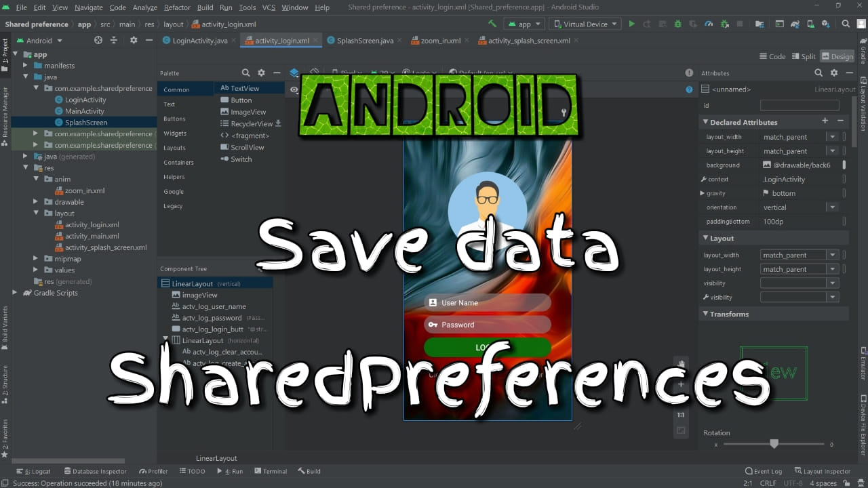This screenshot has width=868, height=488.
Task: Click the Rotation x slider handle
Action: [774, 444]
